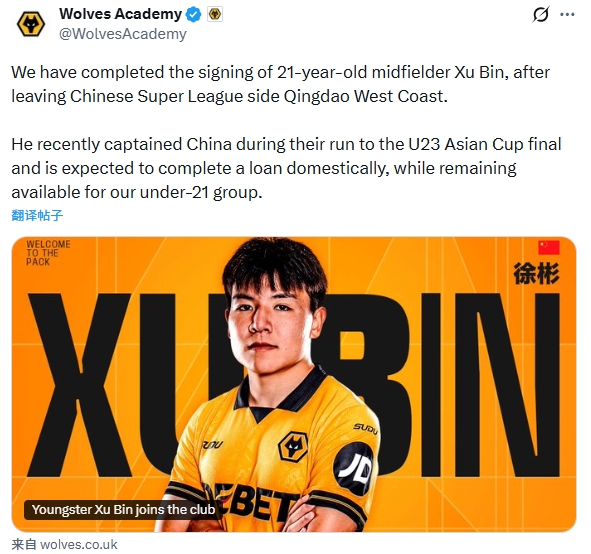591x554 pixels.
Task: Open the Wolves Academy profile avatar
Action: pyautogui.click(x=31, y=24)
